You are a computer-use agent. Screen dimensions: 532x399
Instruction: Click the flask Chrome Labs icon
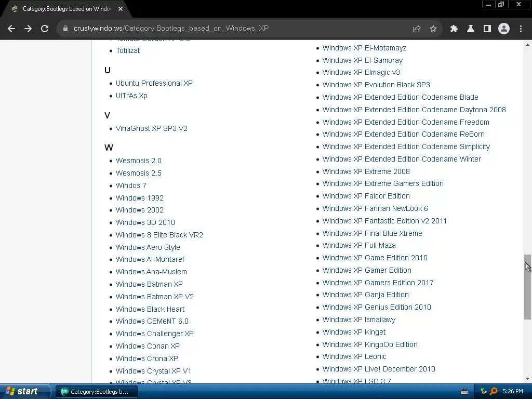pyautogui.click(x=471, y=29)
